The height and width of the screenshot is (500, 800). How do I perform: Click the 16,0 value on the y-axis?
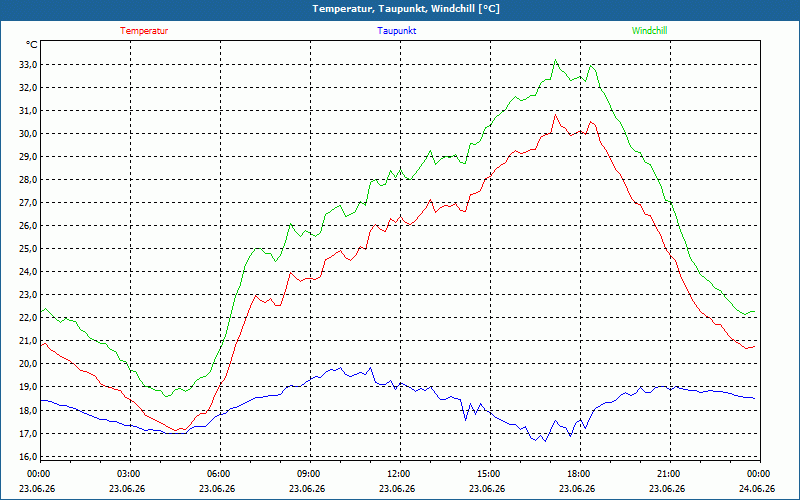pos(28,457)
